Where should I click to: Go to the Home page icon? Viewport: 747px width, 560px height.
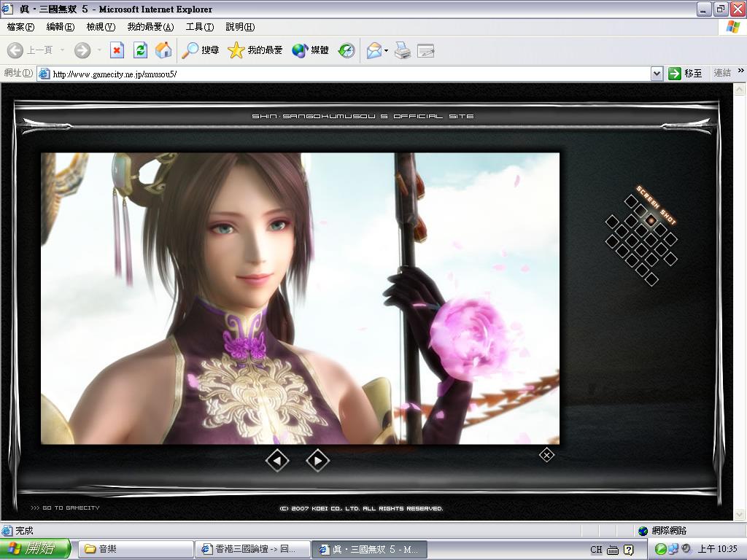(x=163, y=50)
